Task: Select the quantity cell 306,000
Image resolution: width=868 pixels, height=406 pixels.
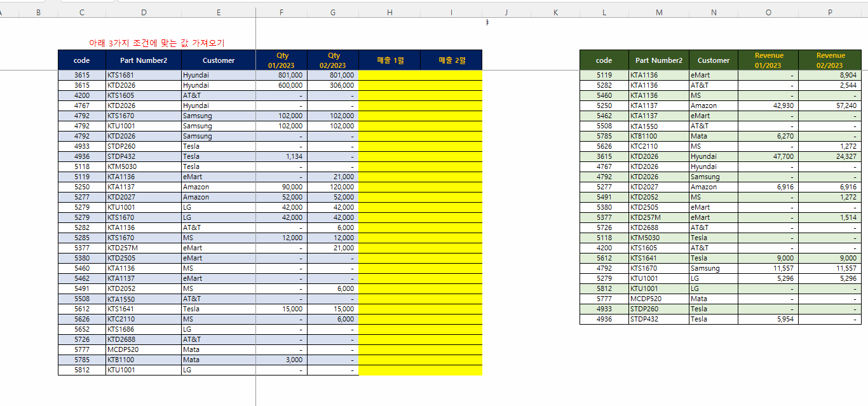Action: [x=333, y=85]
